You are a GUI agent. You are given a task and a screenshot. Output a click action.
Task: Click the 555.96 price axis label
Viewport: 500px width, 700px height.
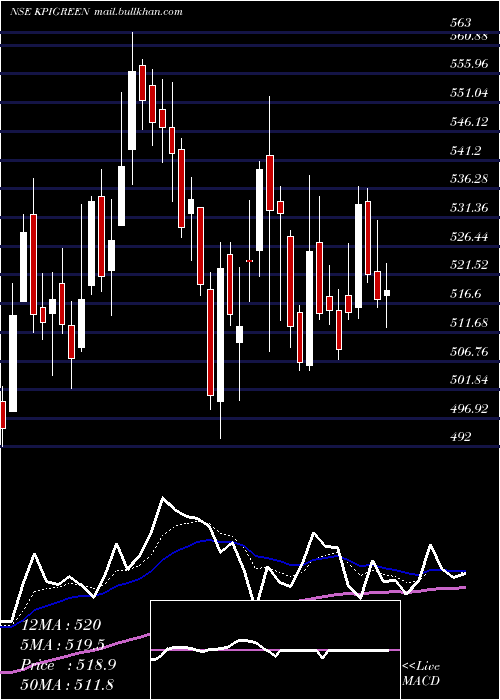469,64
